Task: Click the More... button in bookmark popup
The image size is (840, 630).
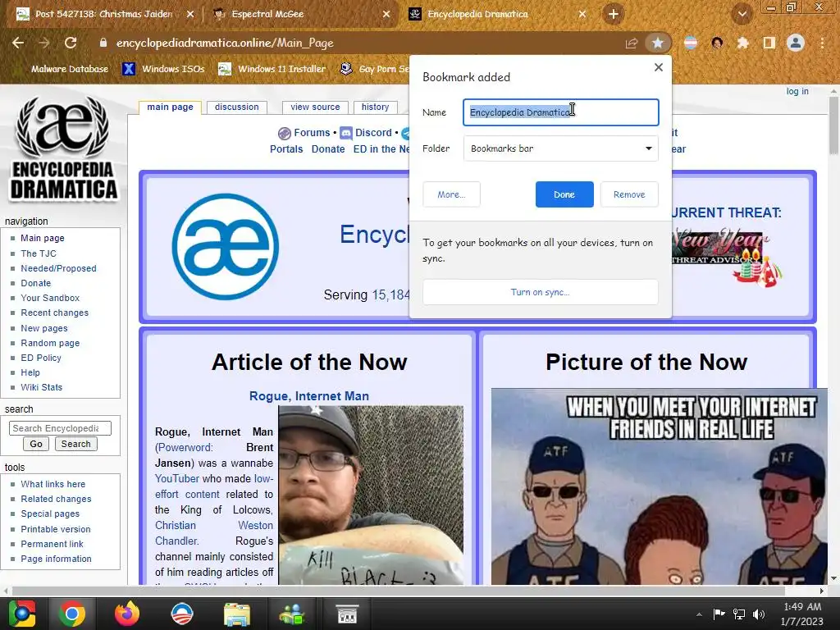Action: tap(451, 194)
